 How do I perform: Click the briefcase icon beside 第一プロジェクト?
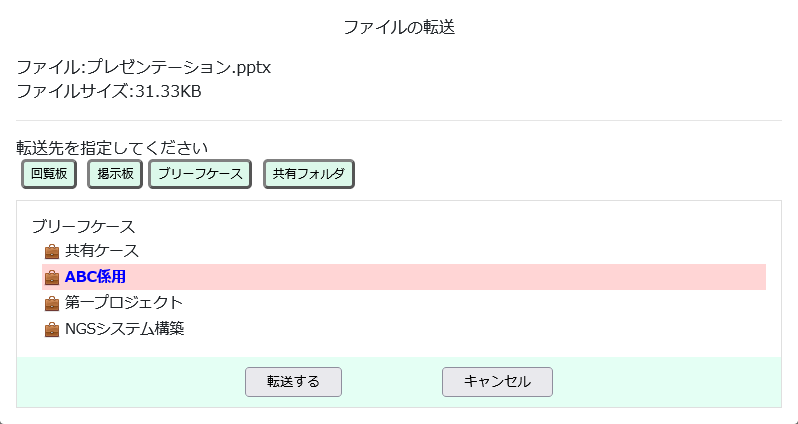pos(52,303)
